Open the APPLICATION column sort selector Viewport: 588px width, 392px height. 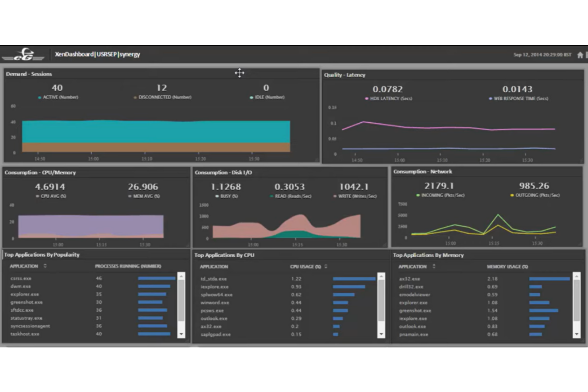(x=44, y=266)
